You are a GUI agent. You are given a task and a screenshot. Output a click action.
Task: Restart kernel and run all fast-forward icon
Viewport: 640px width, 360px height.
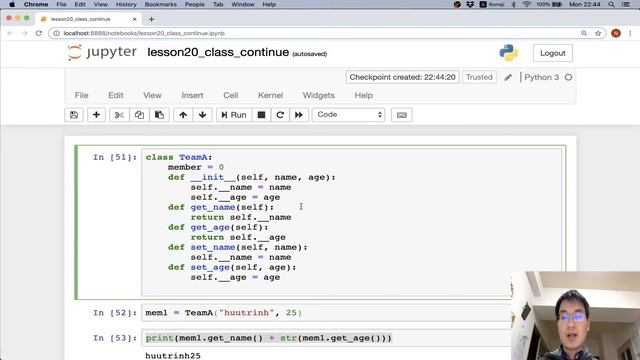pyautogui.click(x=299, y=115)
